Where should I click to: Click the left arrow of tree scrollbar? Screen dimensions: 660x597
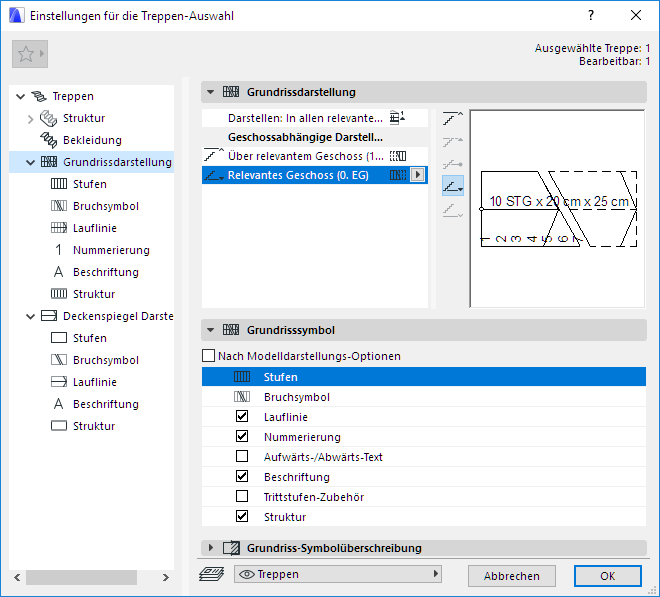(17, 578)
